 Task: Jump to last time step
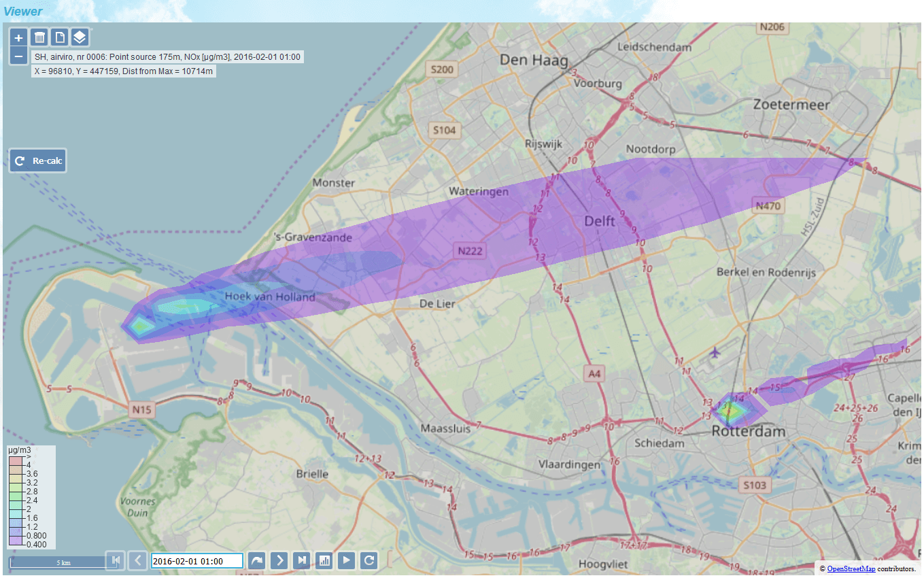point(302,560)
